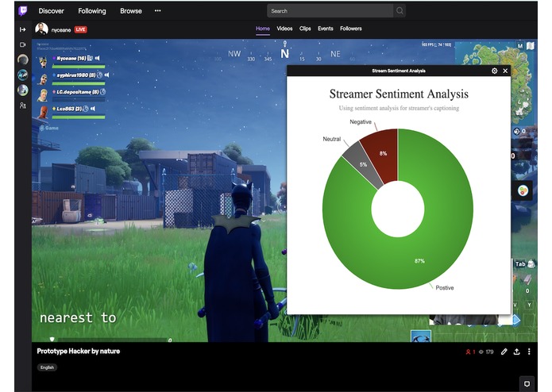Click LC.depositame squad member entry
The image size is (552, 392).
point(72,94)
